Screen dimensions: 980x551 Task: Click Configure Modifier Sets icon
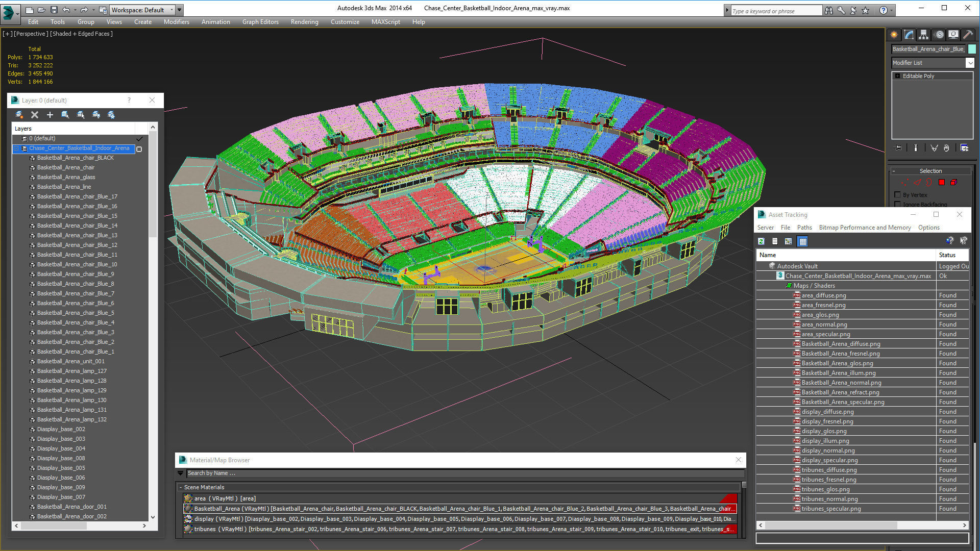964,148
